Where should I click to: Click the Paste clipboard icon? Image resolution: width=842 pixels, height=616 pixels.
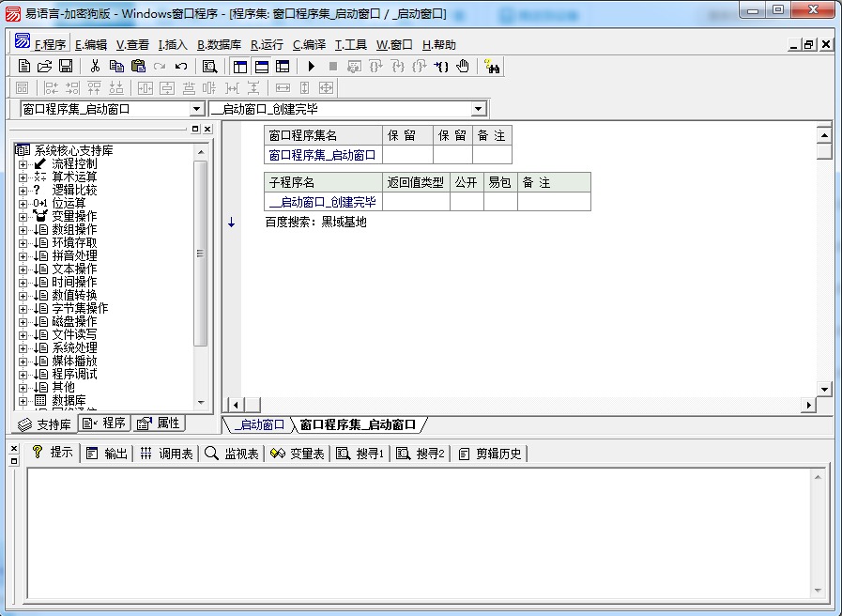[138, 66]
